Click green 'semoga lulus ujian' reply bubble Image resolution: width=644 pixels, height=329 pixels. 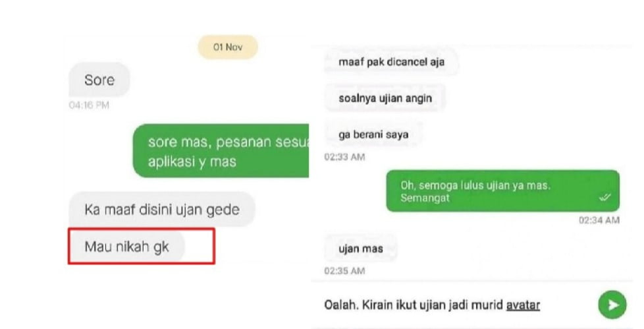(x=502, y=191)
